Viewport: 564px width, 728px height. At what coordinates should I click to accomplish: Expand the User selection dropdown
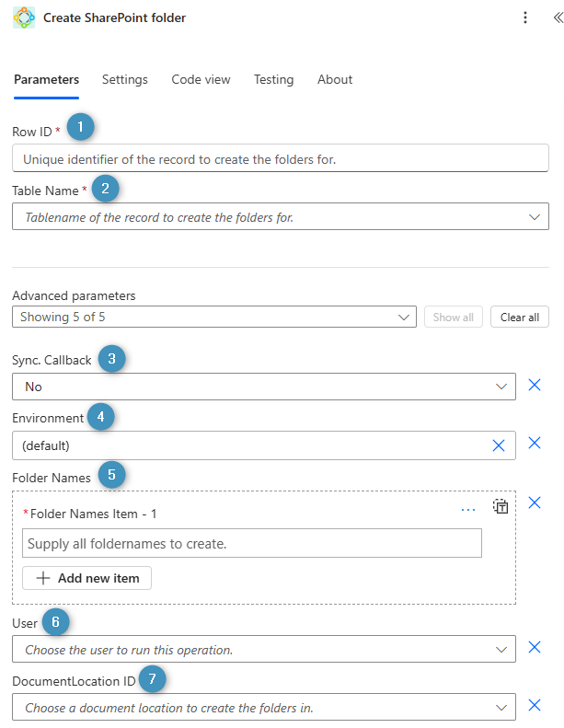click(501, 649)
